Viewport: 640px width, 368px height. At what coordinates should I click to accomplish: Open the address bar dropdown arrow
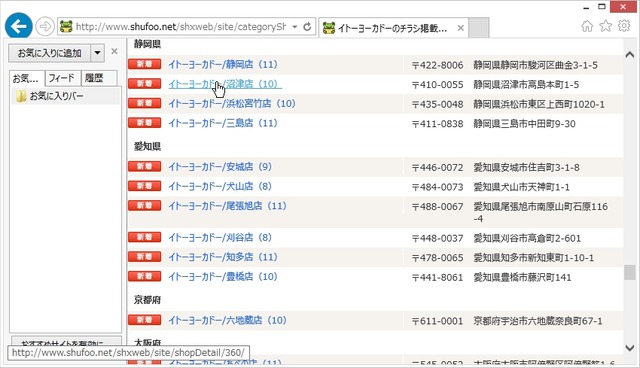[294, 27]
